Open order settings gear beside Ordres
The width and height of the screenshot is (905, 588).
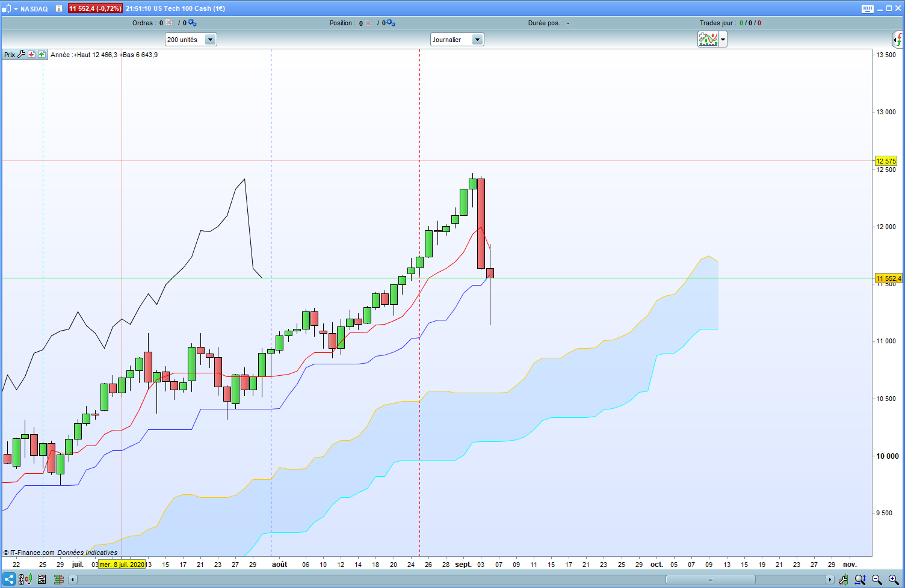click(192, 23)
